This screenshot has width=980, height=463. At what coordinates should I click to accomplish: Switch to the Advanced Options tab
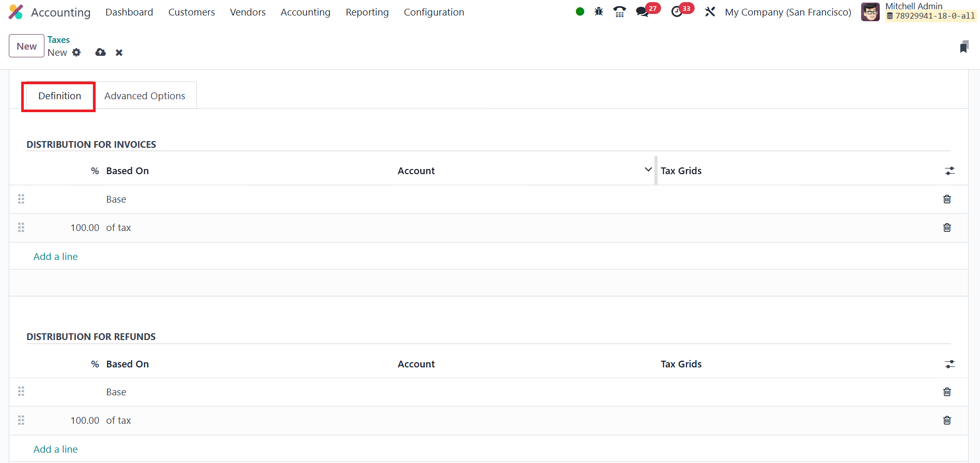pos(145,96)
